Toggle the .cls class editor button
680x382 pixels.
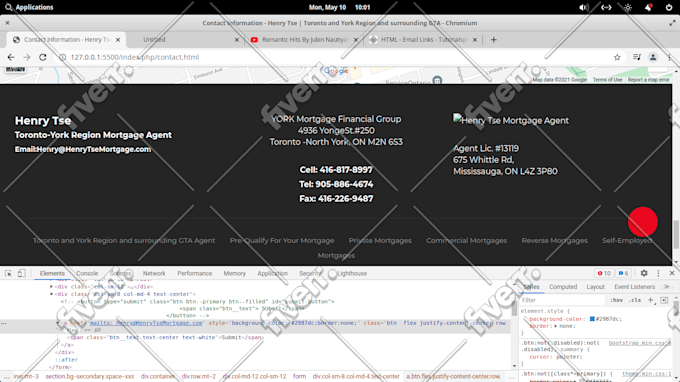(x=635, y=300)
